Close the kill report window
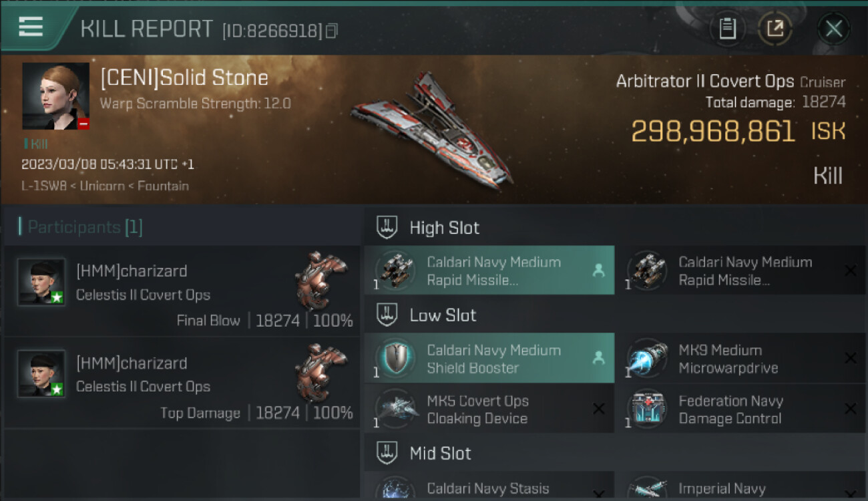 click(833, 29)
